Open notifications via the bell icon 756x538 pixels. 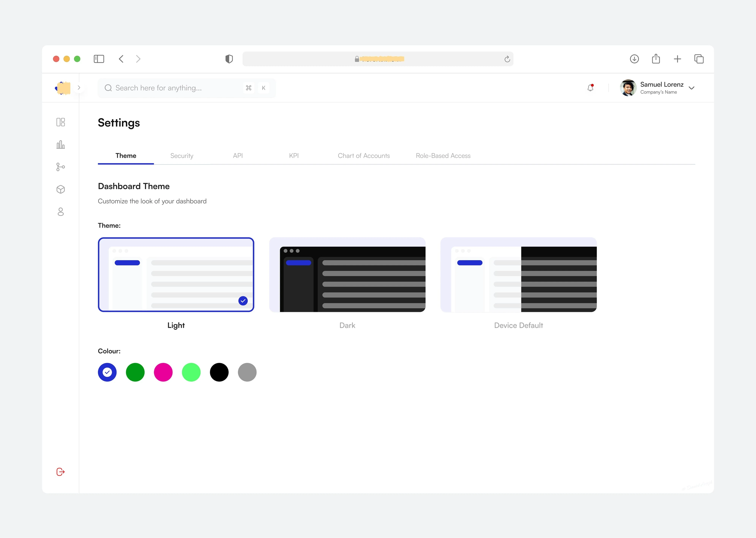point(590,87)
